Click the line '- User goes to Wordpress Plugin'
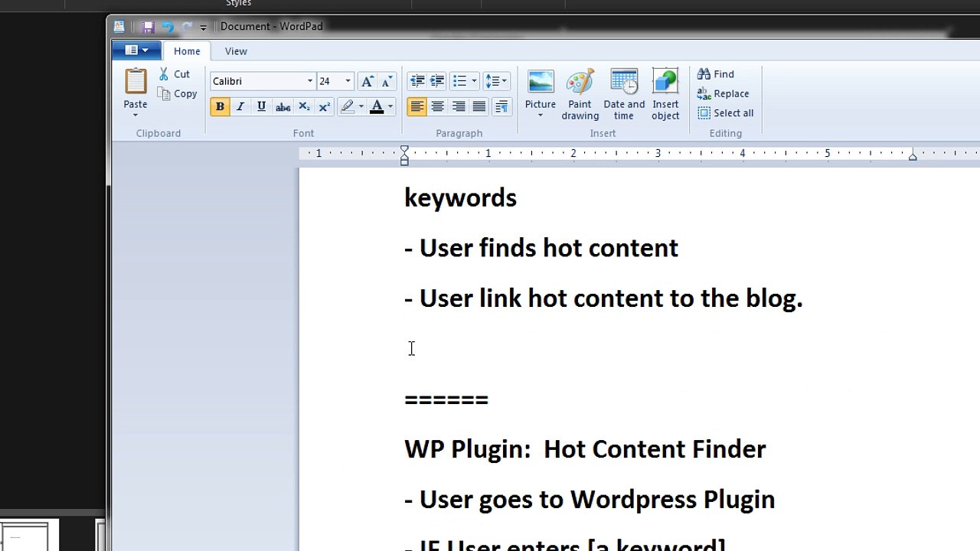Viewport: 980px width, 551px height. [590, 500]
